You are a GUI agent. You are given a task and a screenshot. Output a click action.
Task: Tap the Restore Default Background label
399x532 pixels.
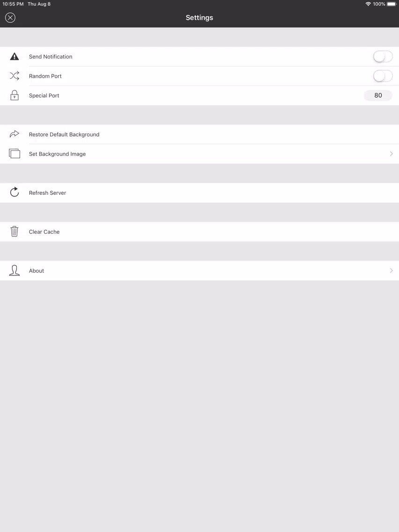click(64, 134)
